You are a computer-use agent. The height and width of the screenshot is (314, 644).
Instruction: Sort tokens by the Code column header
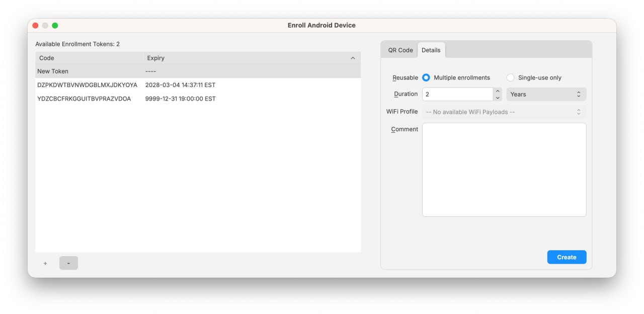point(90,58)
